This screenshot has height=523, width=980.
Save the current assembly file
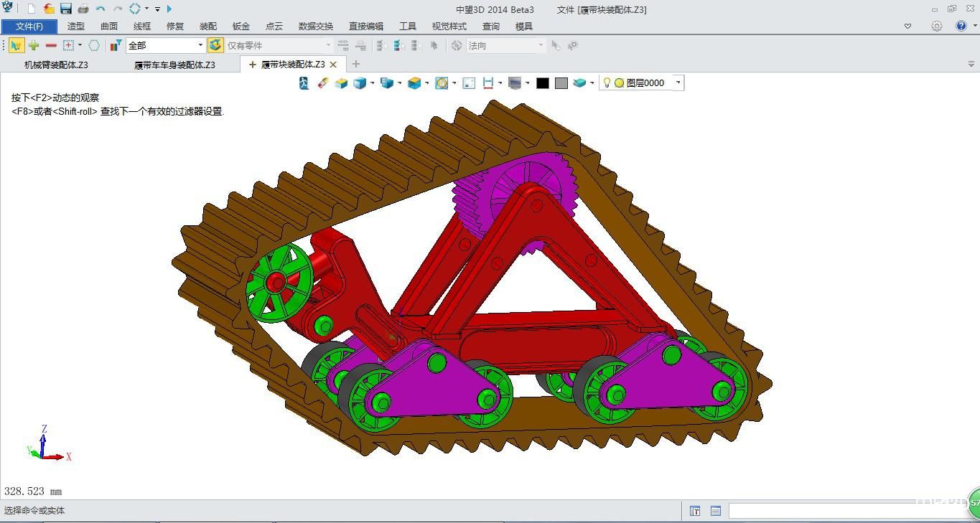65,9
